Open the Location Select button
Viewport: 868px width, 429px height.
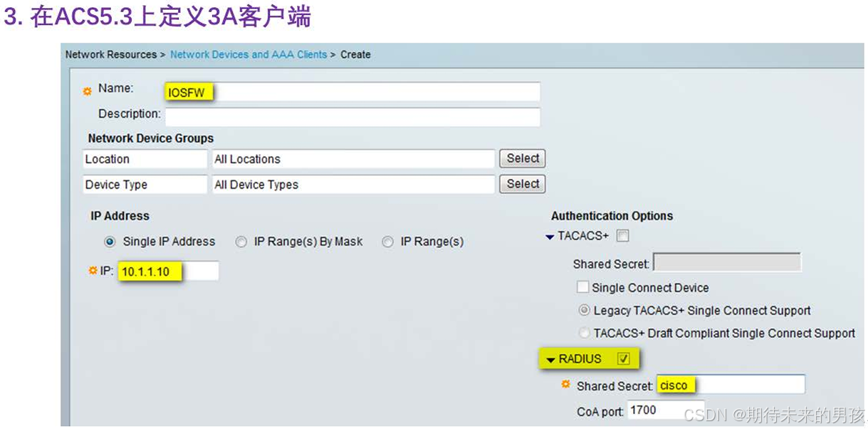tap(523, 158)
